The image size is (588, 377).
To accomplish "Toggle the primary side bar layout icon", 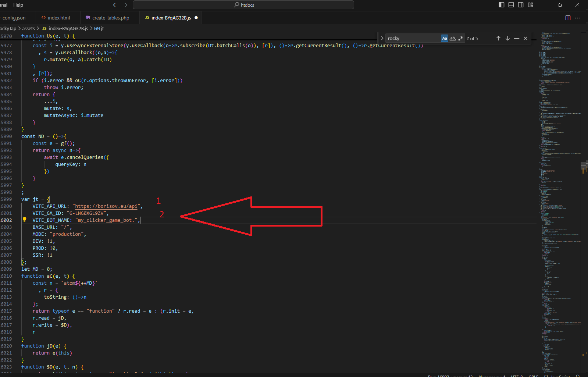I will (x=502, y=5).
